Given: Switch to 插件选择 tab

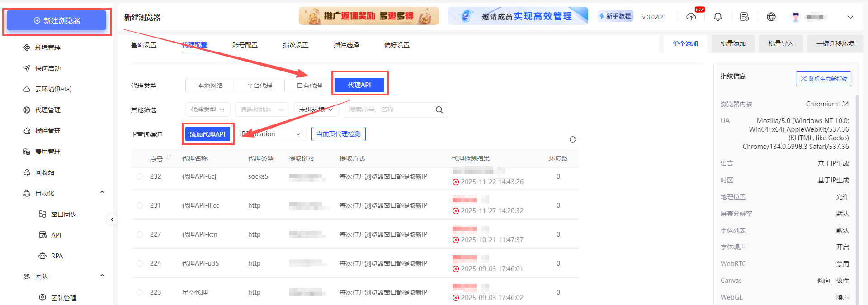Looking at the screenshot, I should (x=346, y=45).
